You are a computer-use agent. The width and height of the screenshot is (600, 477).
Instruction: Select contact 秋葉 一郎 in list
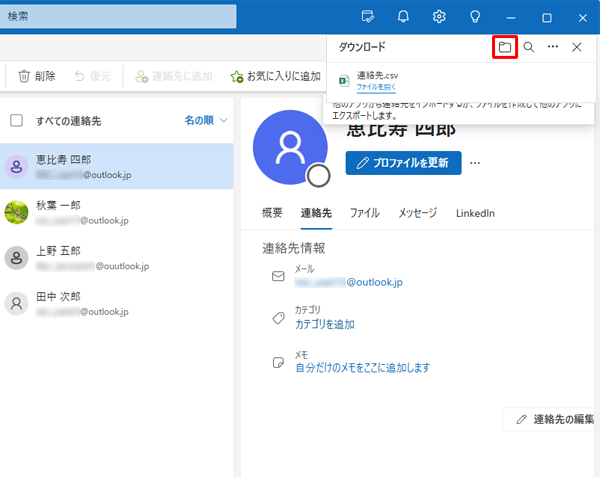click(x=117, y=212)
